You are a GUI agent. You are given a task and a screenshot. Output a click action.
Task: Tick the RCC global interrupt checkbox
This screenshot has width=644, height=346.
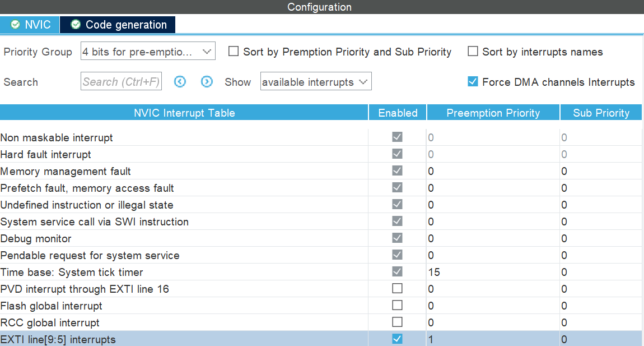pos(397,322)
